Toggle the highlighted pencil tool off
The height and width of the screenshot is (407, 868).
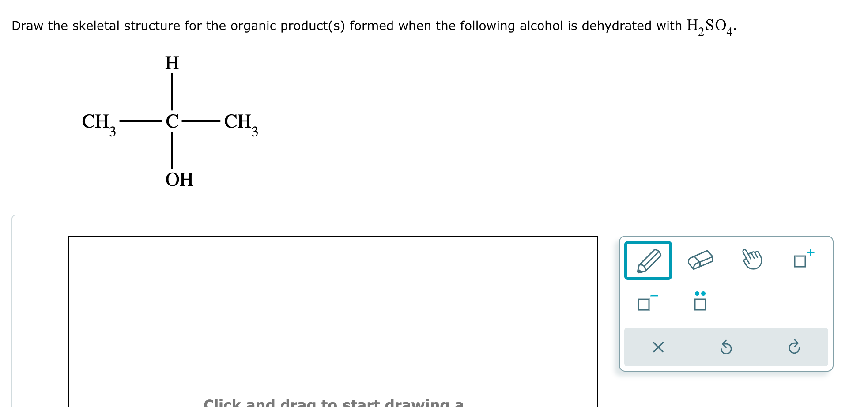(648, 260)
